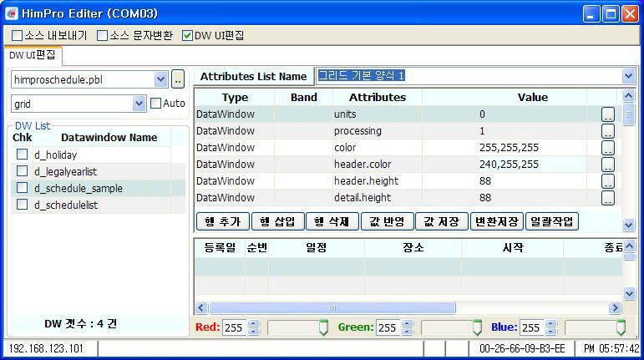Click preview grid horizontal scrollbar thumb
The height and width of the screenshot is (360, 644).
[x=332, y=307]
